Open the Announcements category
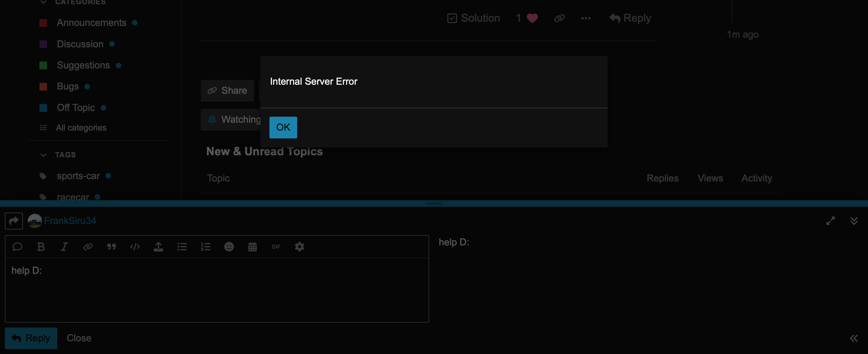 tap(91, 23)
